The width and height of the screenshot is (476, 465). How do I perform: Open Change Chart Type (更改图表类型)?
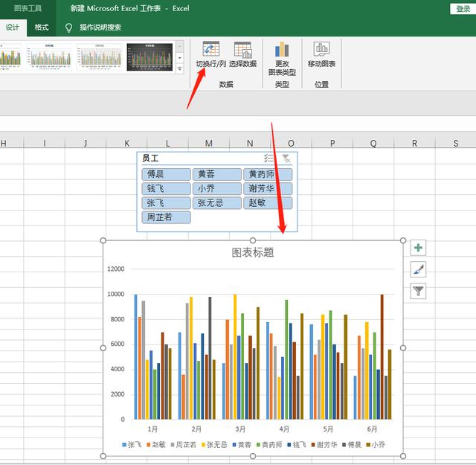coord(282,59)
